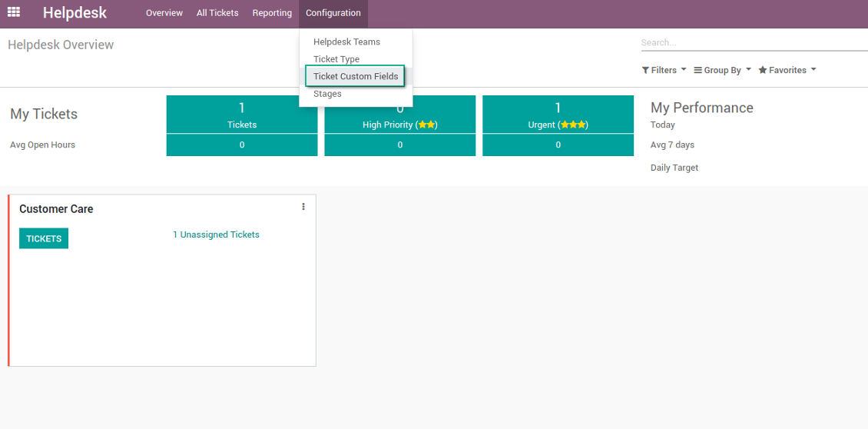Open the Customer Care card options kebab icon
The image size is (868, 429).
303,207
